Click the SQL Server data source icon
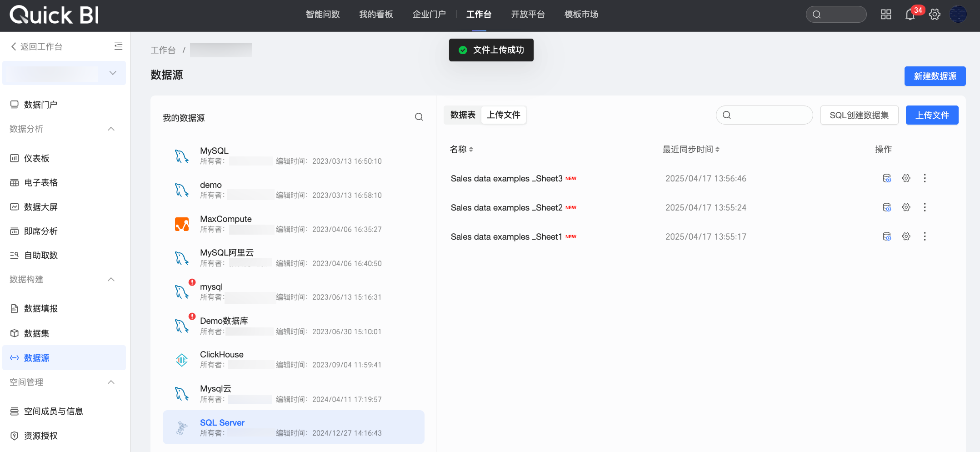Screen dimensions: 980x452 click(x=182, y=428)
